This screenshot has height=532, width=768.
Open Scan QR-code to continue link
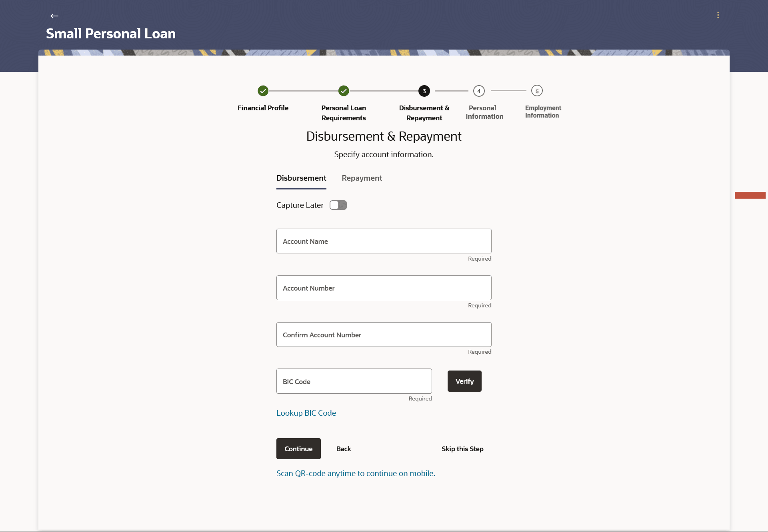coord(356,473)
